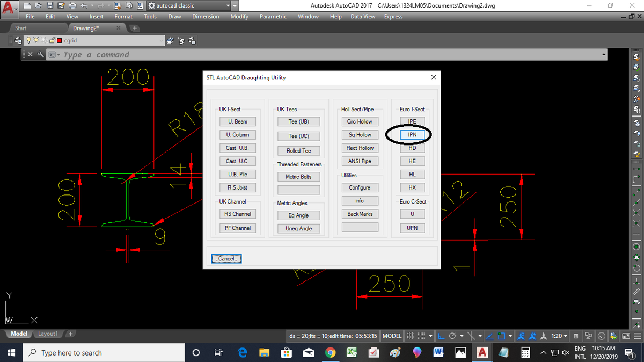Switch to the Layout1 tab
644x362 pixels.
click(x=47, y=334)
